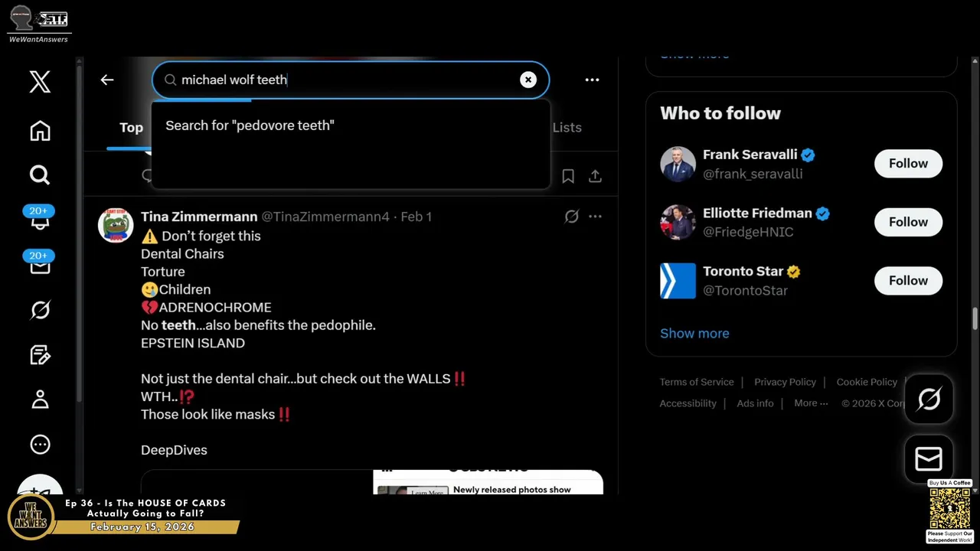This screenshot has width=980, height=551.
Task: Open Toronto Star name link
Action: coord(743,271)
